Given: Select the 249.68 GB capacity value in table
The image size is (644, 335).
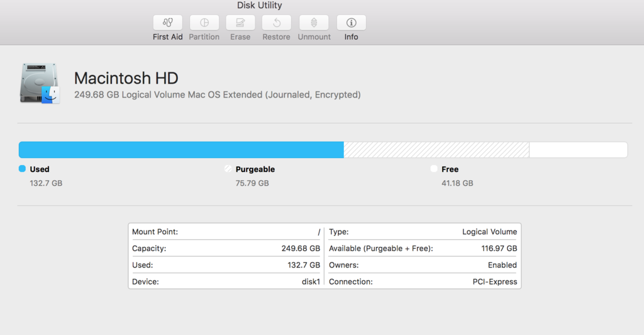Looking at the screenshot, I should tap(301, 249).
